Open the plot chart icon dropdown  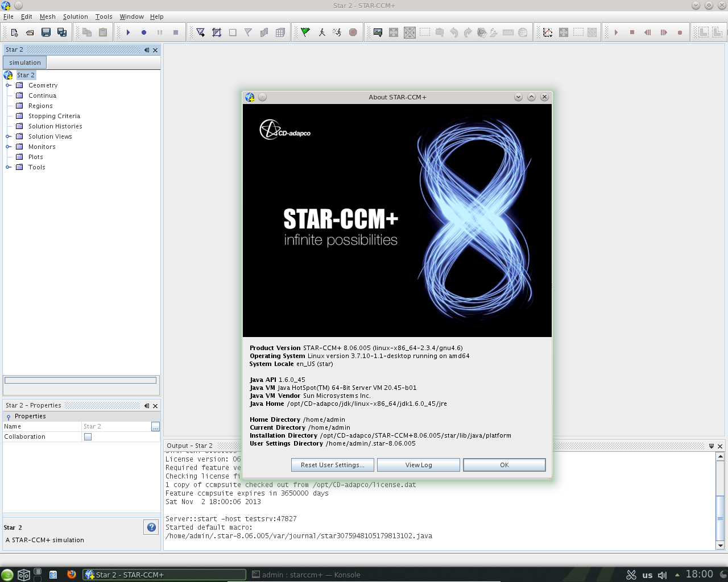coord(548,32)
